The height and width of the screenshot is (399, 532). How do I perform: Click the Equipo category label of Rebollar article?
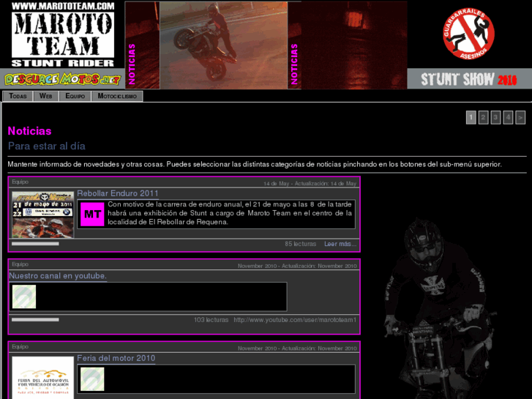click(20, 182)
